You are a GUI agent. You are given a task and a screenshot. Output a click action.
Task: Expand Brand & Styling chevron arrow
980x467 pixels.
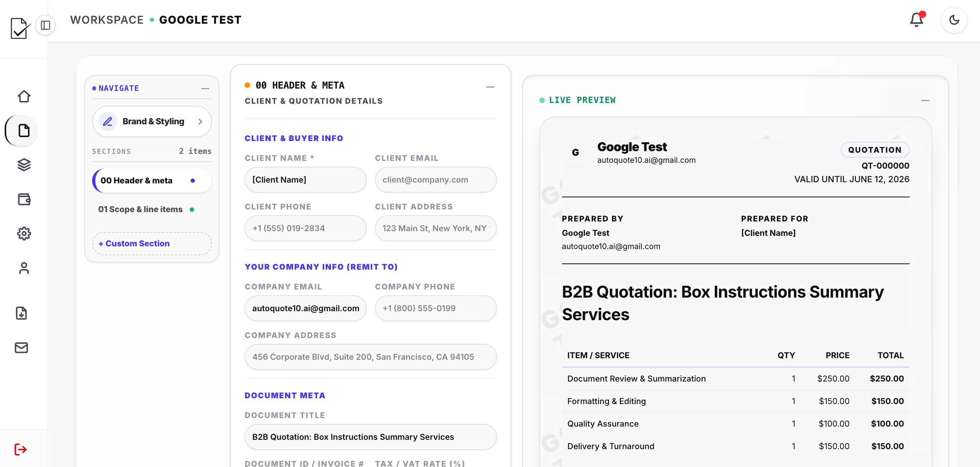(200, 122)
